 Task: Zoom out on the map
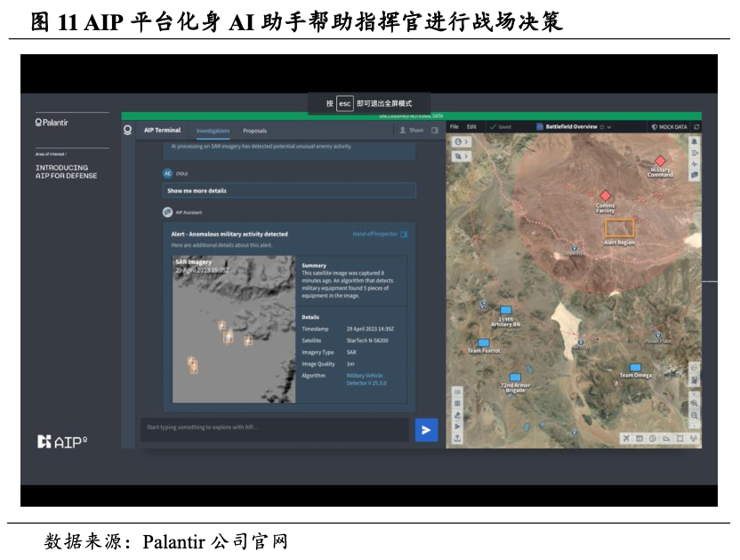[695, 416]
